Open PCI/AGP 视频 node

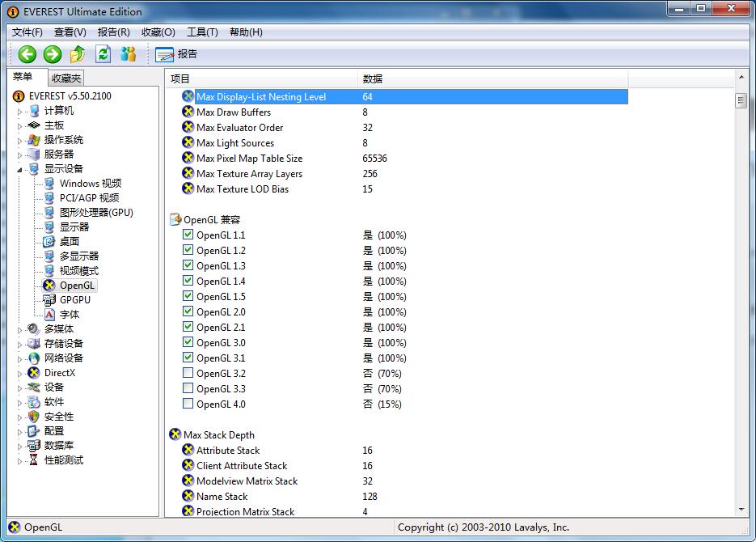coord(89,197)
